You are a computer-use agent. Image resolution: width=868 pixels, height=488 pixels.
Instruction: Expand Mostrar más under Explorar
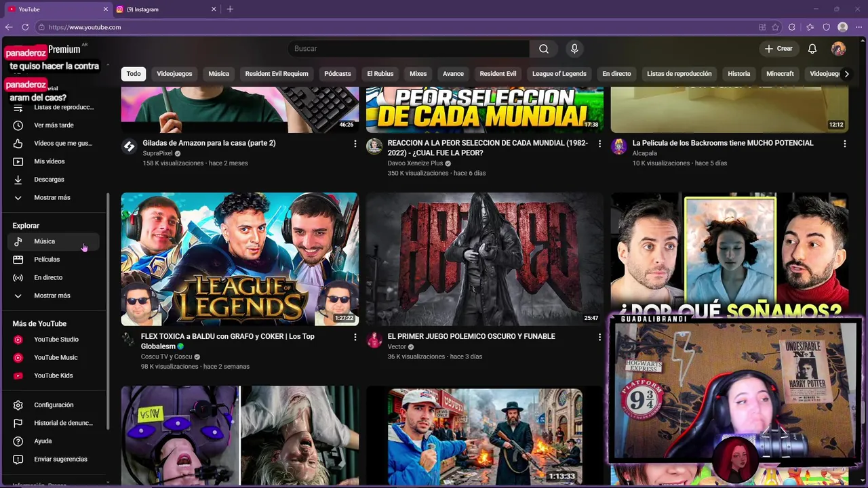coord(54,296)
